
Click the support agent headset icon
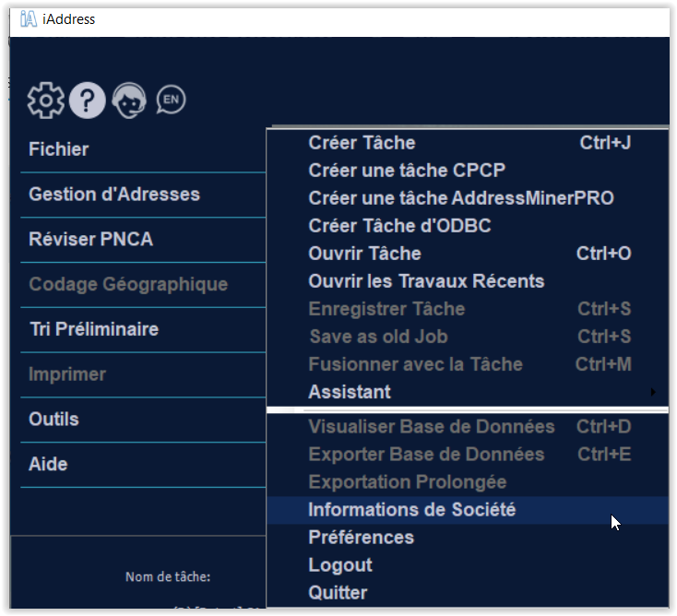pos(129,100)
